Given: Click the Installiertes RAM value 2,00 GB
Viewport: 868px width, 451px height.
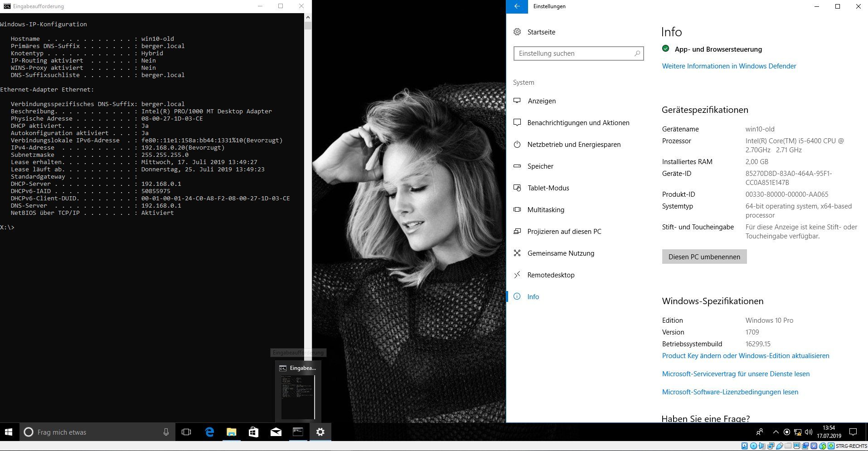Looking at the screenshot, I should coord(757,162).
